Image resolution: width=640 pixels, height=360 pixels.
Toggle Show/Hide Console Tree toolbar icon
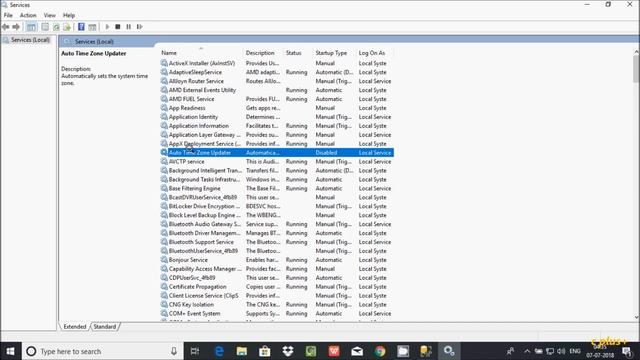click(x=31, y=27)
